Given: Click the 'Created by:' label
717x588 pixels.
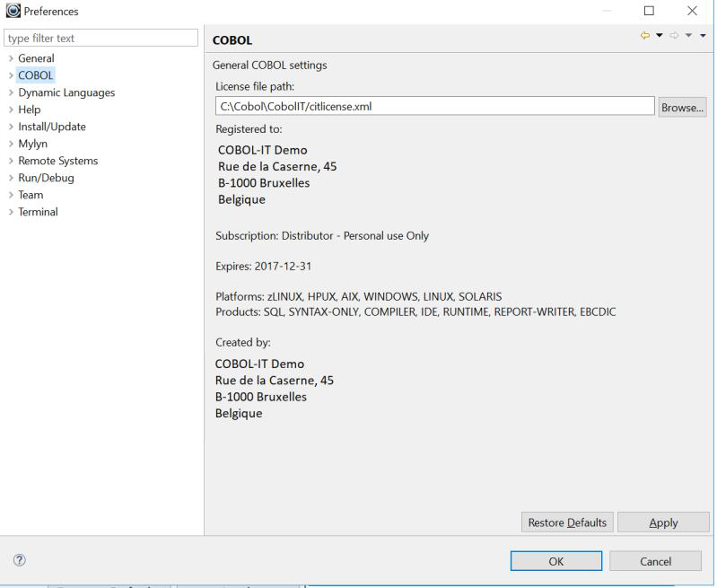Looking at the screenshot, I should click(243, 342).
